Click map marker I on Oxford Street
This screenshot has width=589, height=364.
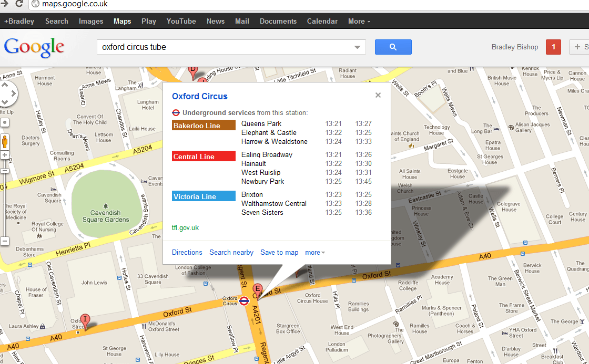coord(85,321)
